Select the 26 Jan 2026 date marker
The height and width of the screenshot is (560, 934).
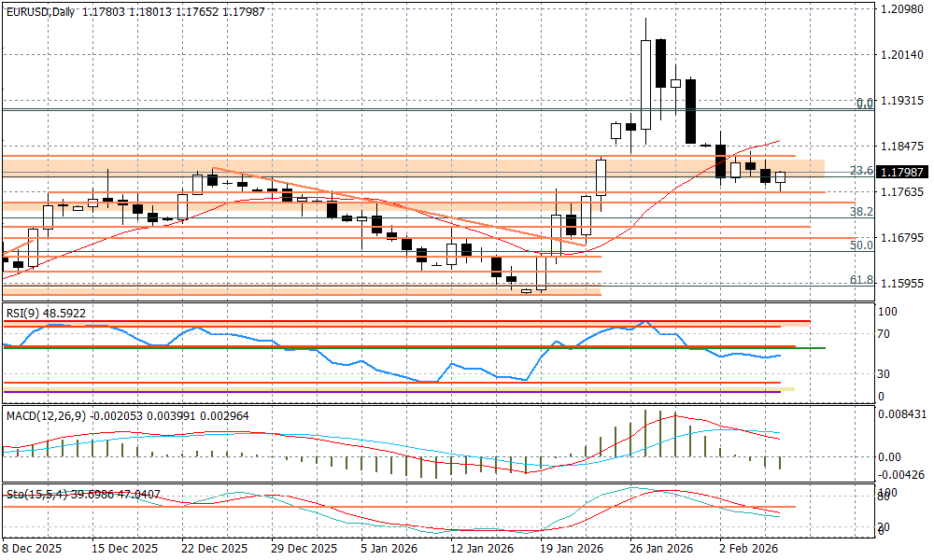[661, 549]
